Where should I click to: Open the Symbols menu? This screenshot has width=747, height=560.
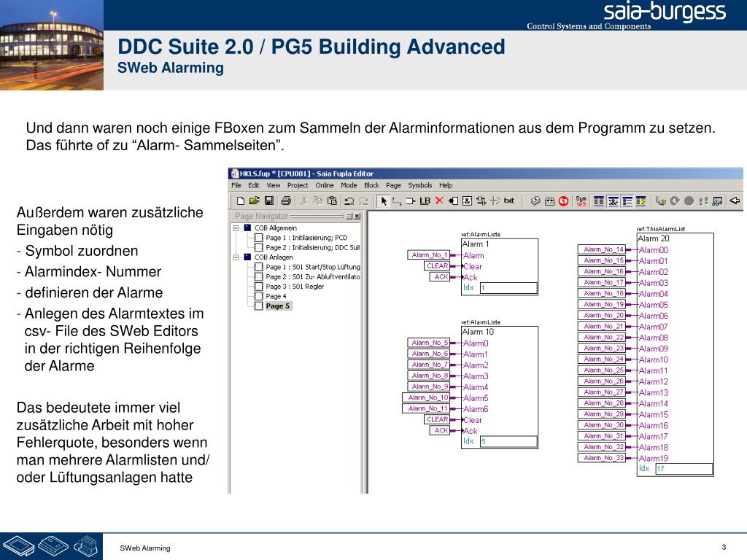coord(419,185)
